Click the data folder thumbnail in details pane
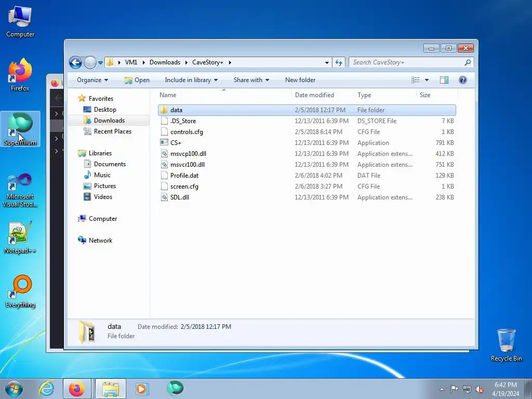 pyautogui.click(x=87, y=332)
